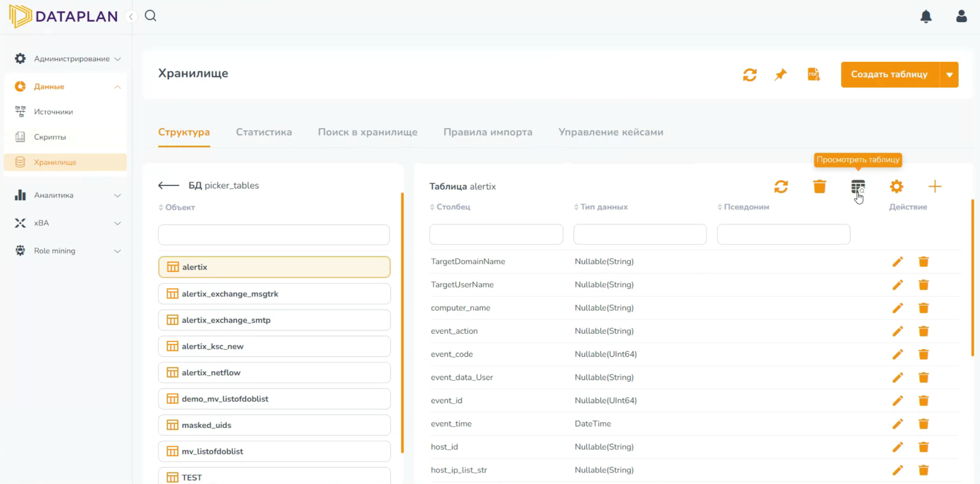
Task: Open the Create table dropdown arrow
Action: [949, 75]
